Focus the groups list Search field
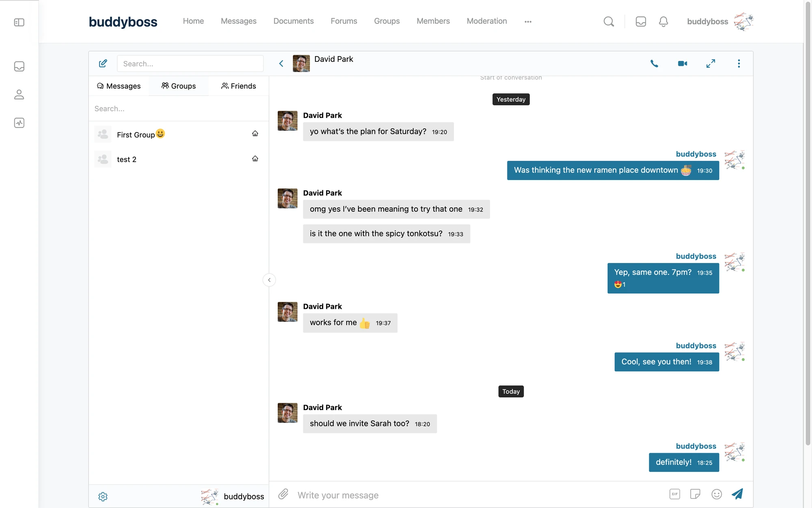 [x=179, y=109]
